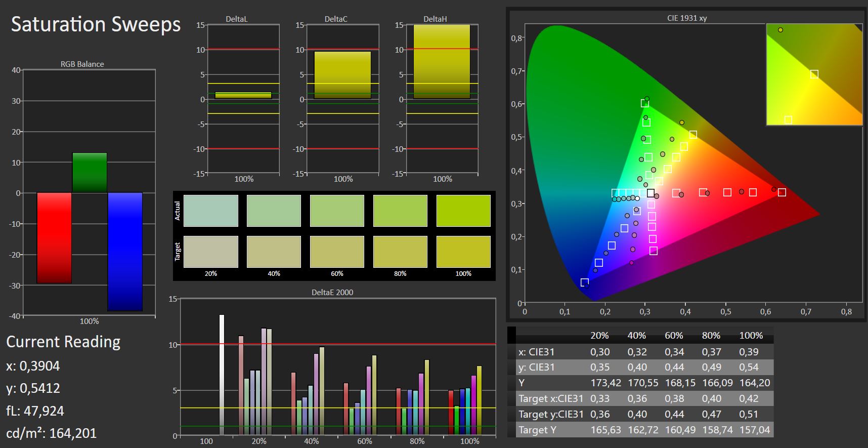868x448 pixels.
Task: Select the 100% column header in data table
Action: point(751,336)
